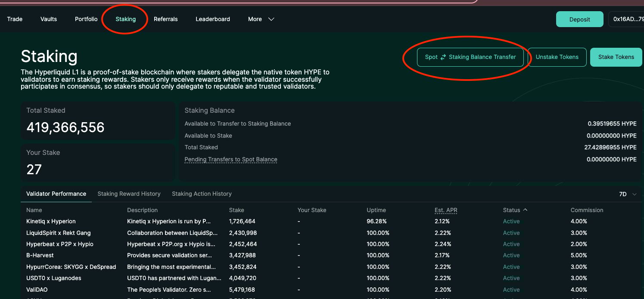Sort table by Uptime column header
644x299 pixels.
pyautogui.click(x=376, y=210)
